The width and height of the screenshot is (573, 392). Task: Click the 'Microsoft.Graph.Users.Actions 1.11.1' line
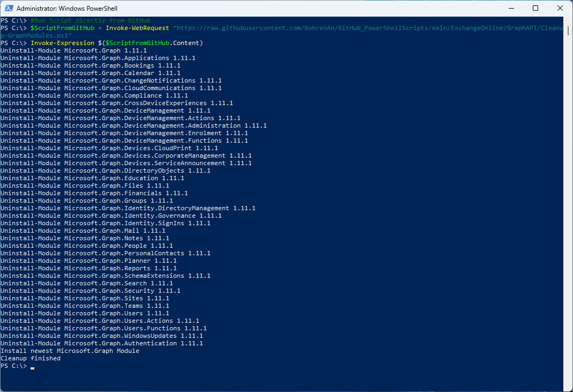pyautogui.click(x=100, y=321)
